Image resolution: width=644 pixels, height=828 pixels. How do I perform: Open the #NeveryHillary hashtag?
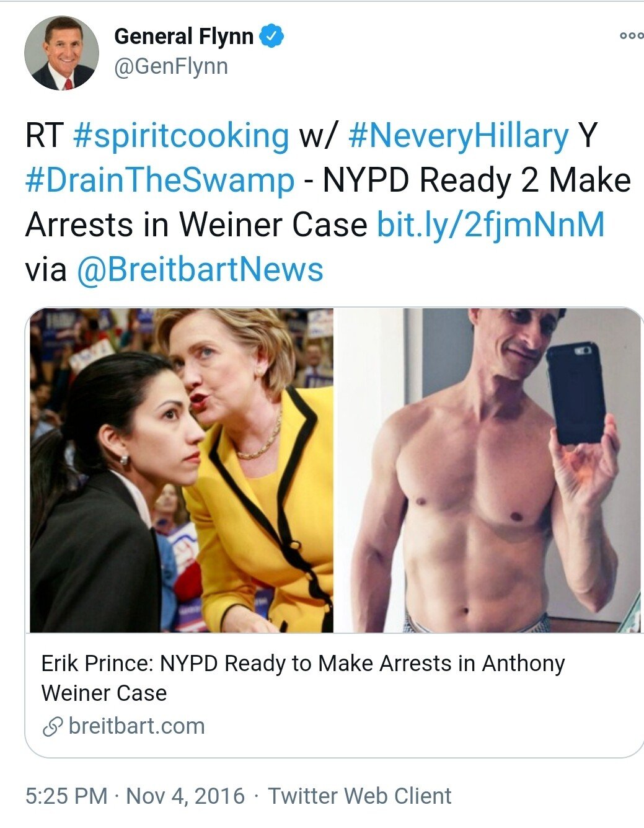click(x=458, y=136)
